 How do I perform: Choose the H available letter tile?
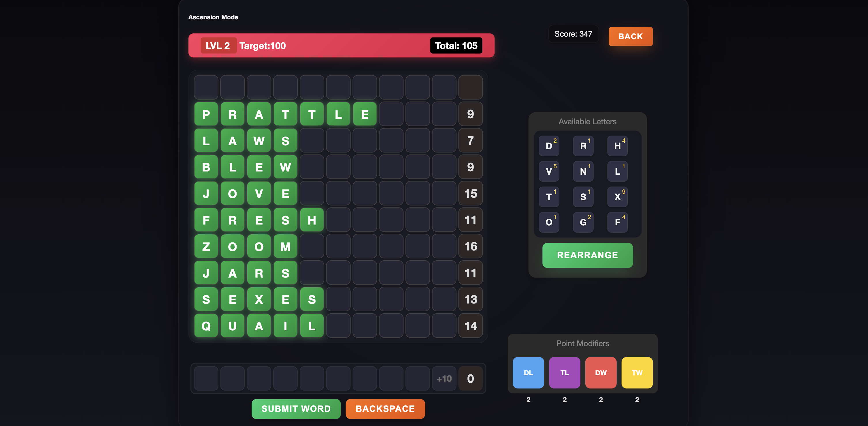tap(617, 146)
